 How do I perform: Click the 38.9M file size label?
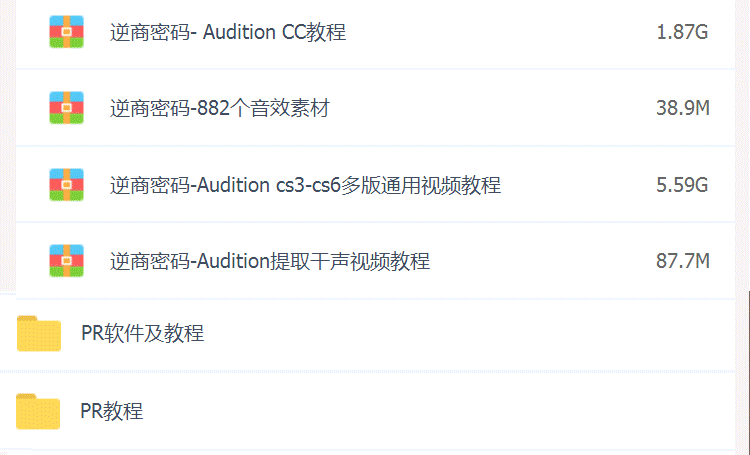pos(682,108)
